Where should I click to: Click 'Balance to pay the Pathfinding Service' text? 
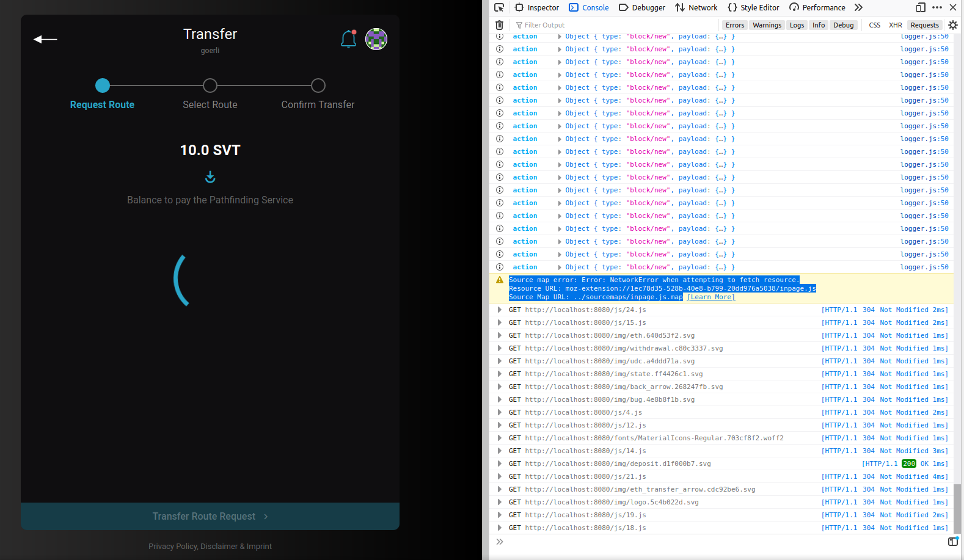pyautogui.click(x=210, y=200)
